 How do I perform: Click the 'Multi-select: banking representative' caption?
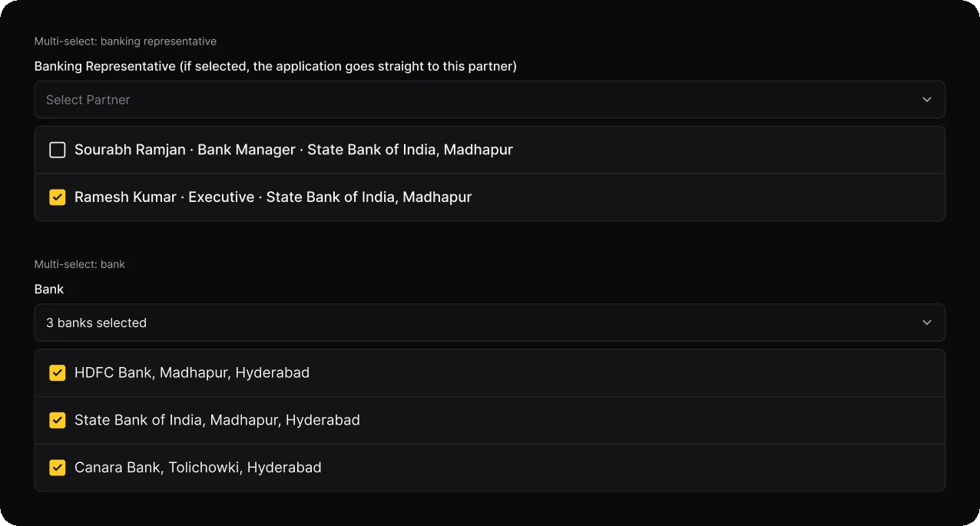coord(125,41)
